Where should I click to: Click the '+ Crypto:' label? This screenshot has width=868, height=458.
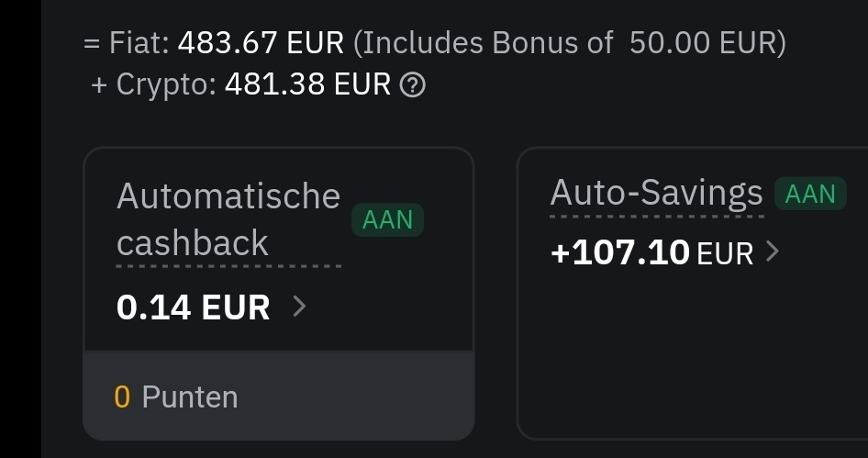click(x=154, y=84)
